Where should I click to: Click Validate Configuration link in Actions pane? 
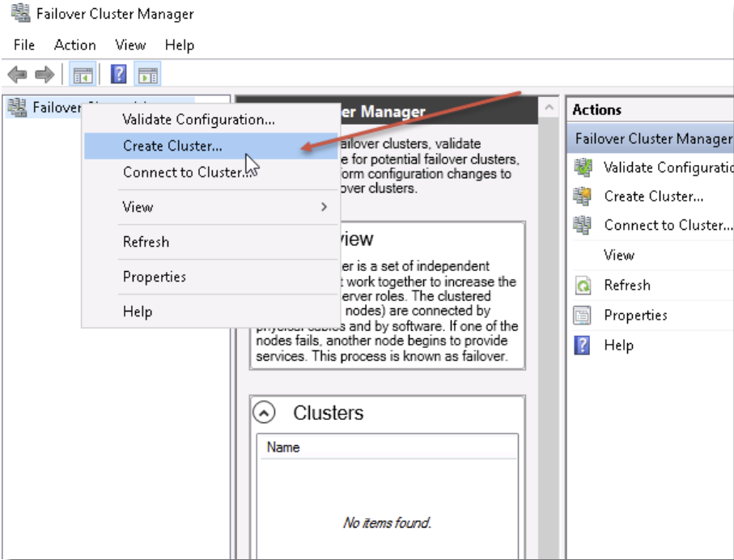[668, 168]
